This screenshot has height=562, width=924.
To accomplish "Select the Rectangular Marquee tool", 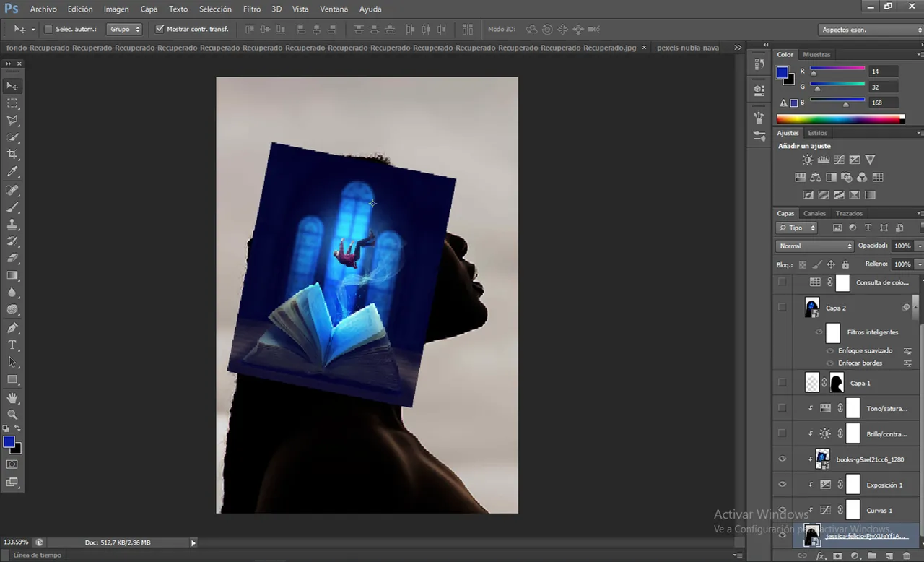I will [12, 103].
